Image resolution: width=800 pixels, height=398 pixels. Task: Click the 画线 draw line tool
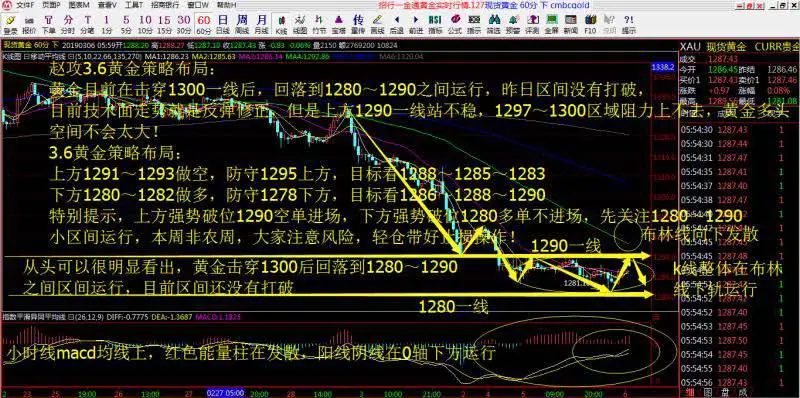pyautogui.click(x=377, y=23)
